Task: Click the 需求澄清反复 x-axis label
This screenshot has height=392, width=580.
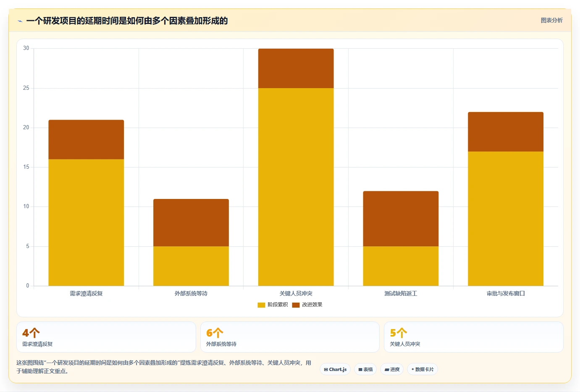Action: tap(86, 293)
